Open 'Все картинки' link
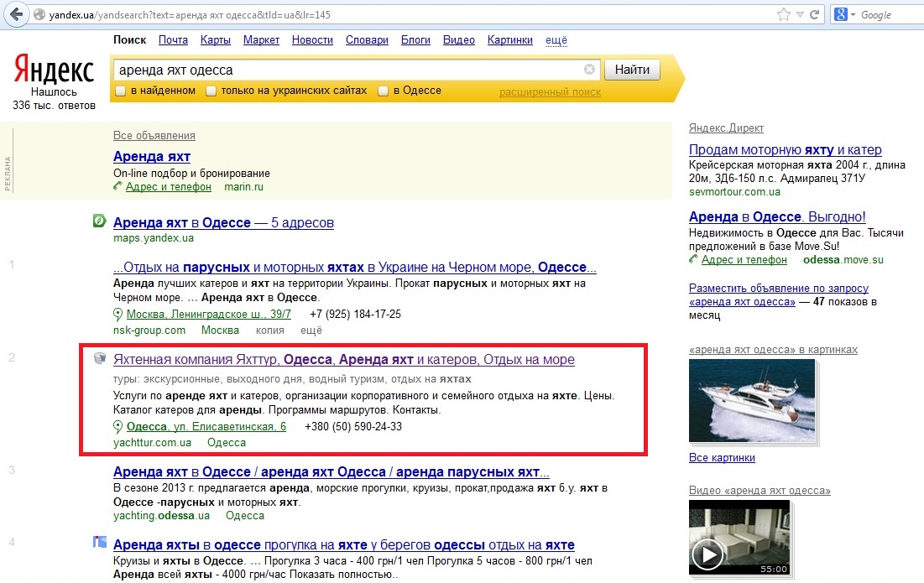The height and width of the screenshot is (583, 924). click(x=722, y=457)
